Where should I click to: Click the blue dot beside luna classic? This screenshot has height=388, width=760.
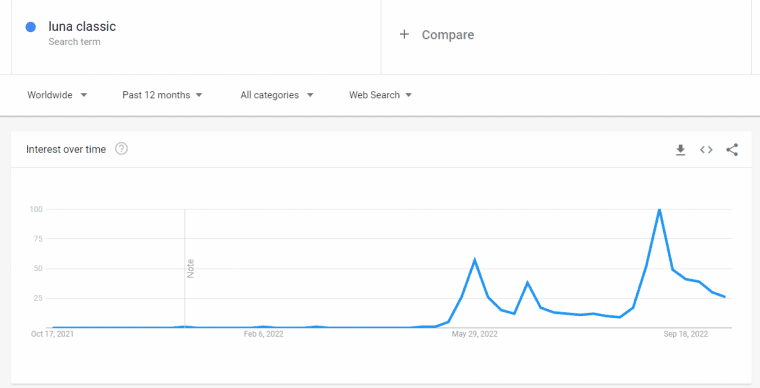(x=31, y=27)
